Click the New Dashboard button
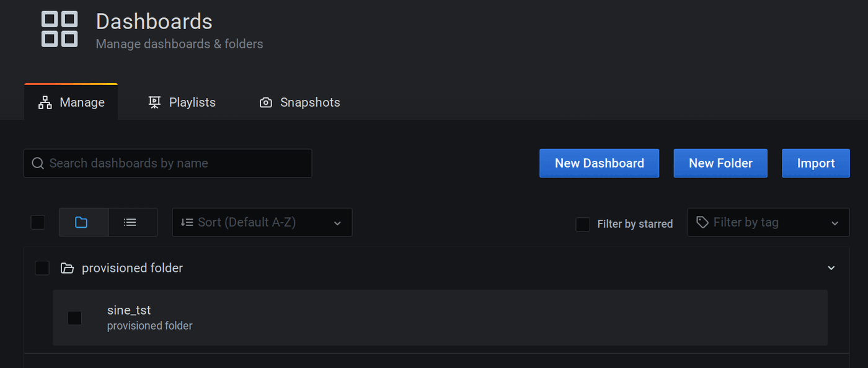 click(x=599, y=163)
